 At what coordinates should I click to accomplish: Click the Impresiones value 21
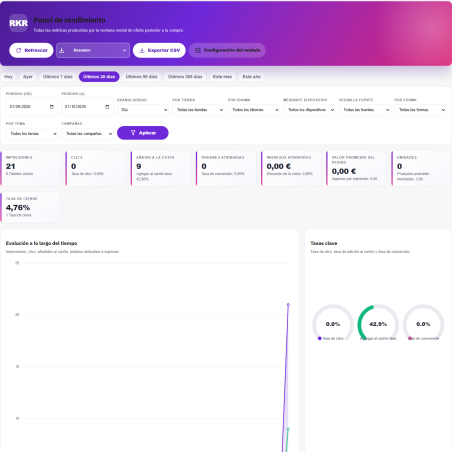[x=11, y=166]
